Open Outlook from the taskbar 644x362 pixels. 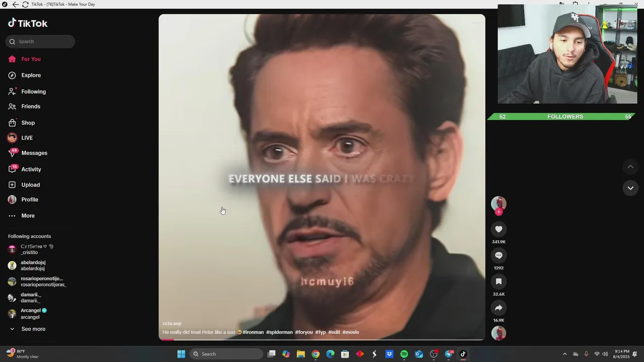click(419, 354)
